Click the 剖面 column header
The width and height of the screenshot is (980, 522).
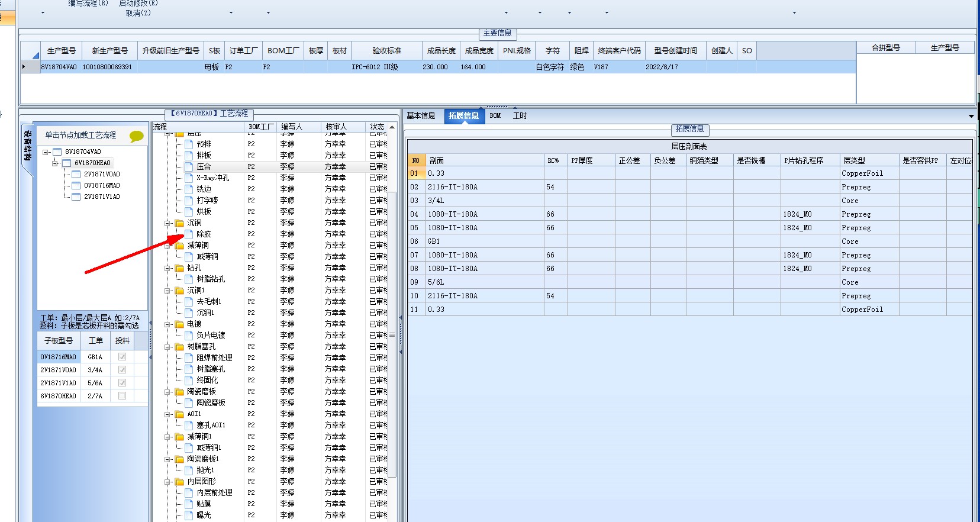coord(485,160)
